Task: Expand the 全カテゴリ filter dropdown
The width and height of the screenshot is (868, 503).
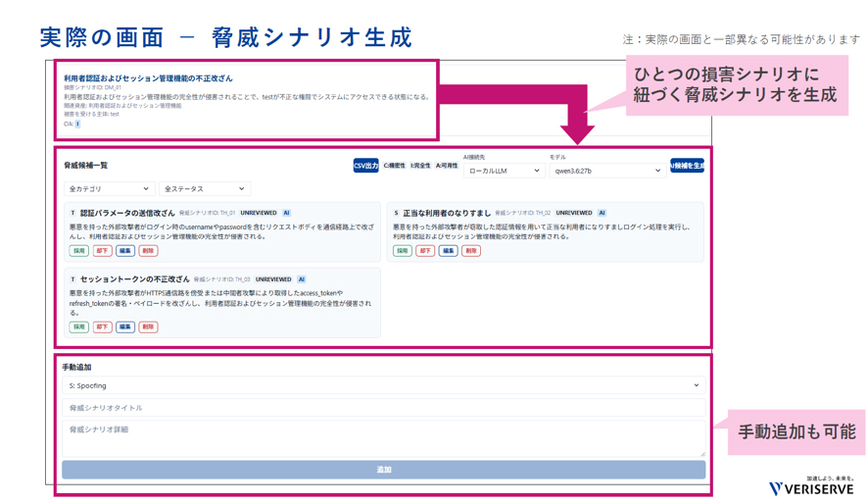Action: (109, 189)
